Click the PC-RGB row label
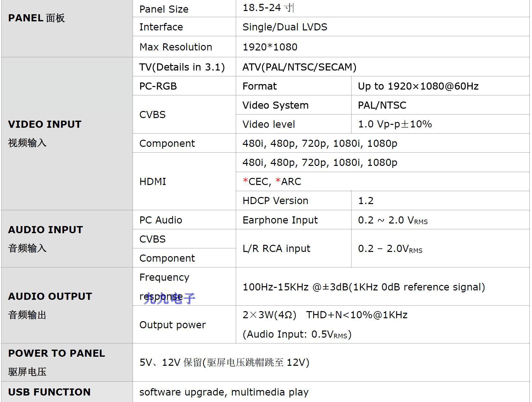 pos(158,86)
